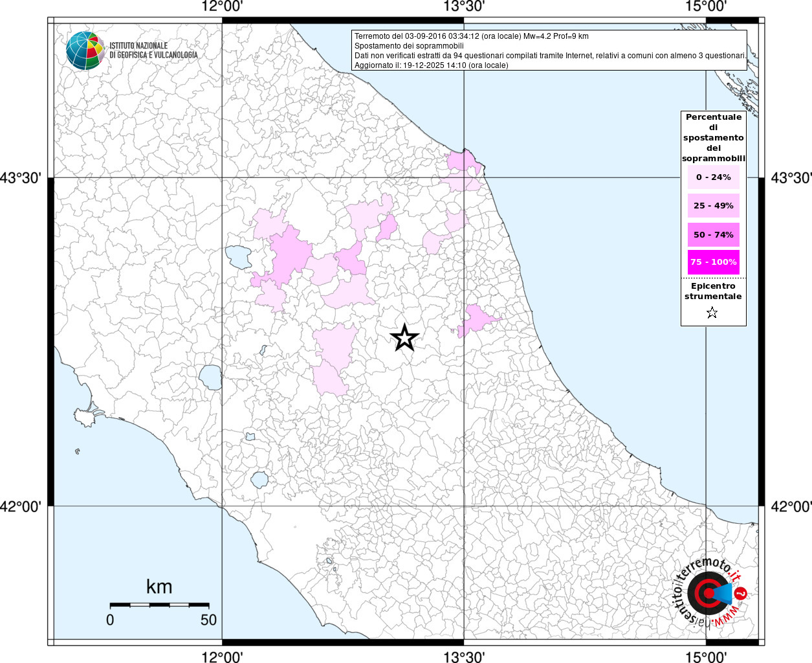Screen dimensions: 812x663
Task: Click the 'Terremoto del 03-09-2016' title line
Action: (471, 36)
